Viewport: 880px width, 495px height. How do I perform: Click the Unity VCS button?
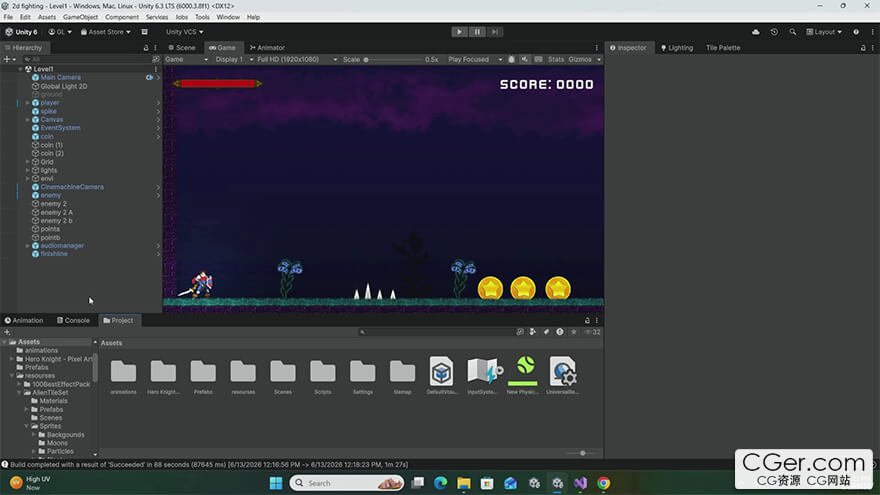coord(185,32)
